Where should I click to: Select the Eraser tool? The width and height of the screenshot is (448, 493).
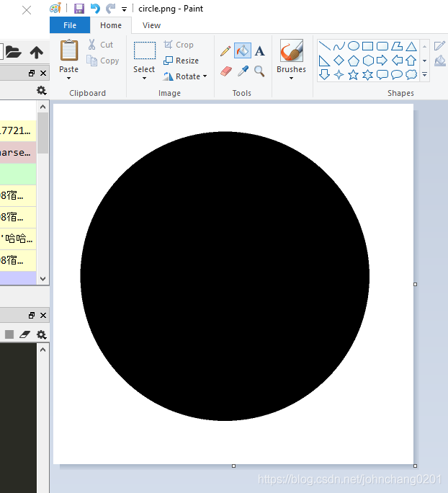coord(226,71)
